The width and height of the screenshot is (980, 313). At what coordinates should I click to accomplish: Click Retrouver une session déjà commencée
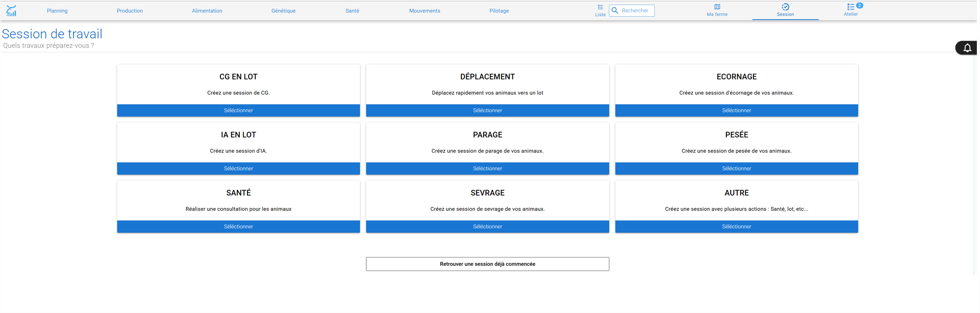pyautogui.click(x=488, y=264)
